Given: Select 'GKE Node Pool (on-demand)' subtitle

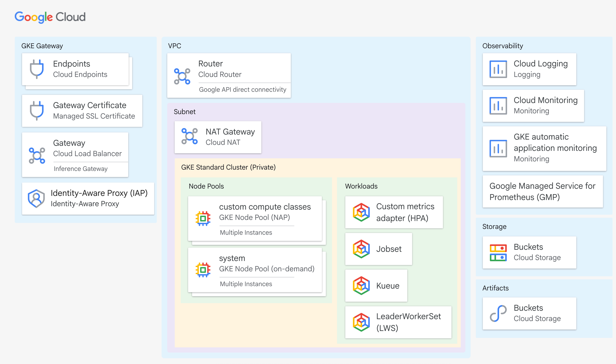Looking at the screenshot, I should [267, 269].
